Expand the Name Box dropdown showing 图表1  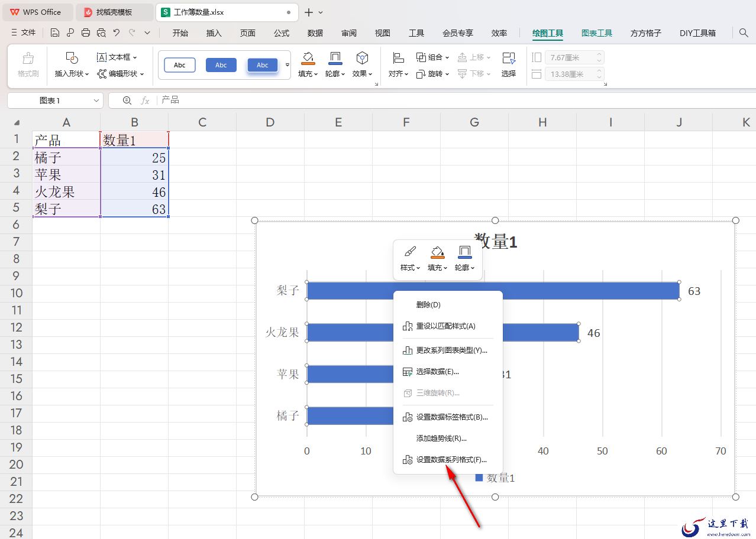pyautogui.click(x=96, y=100)
